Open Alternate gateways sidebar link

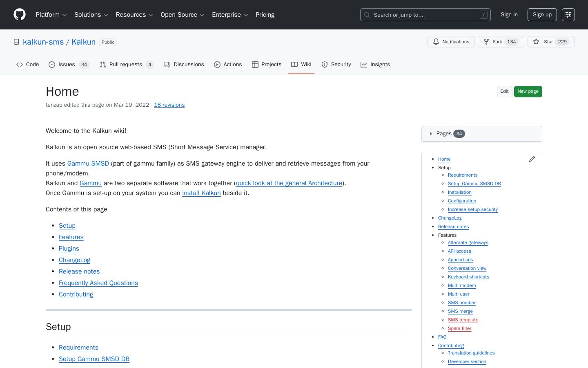pos(468,242)
